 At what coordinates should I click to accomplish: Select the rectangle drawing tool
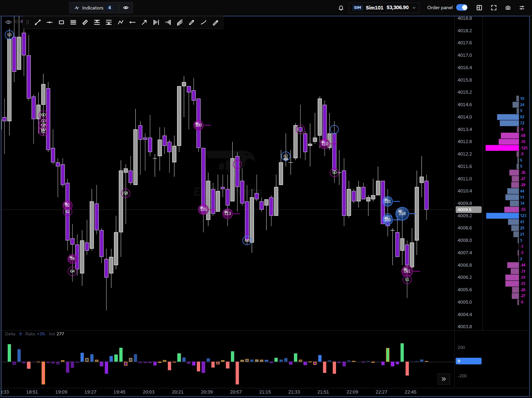pos(61,22)
